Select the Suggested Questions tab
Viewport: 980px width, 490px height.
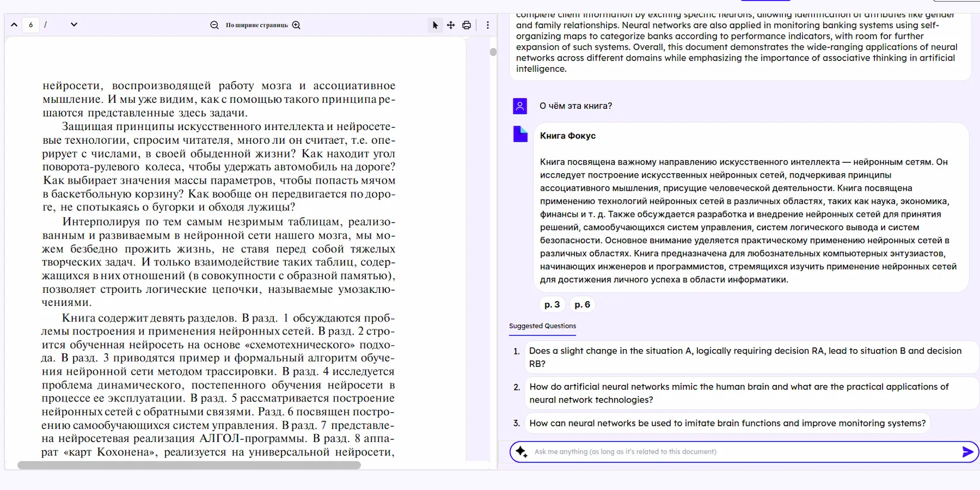(x=542, y=326)
